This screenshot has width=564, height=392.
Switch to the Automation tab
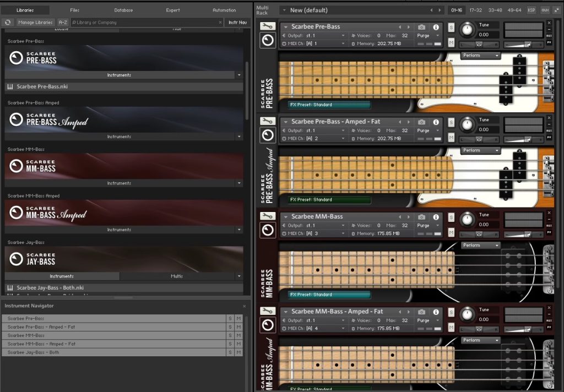pyautogui.click(x=224, y=10)
